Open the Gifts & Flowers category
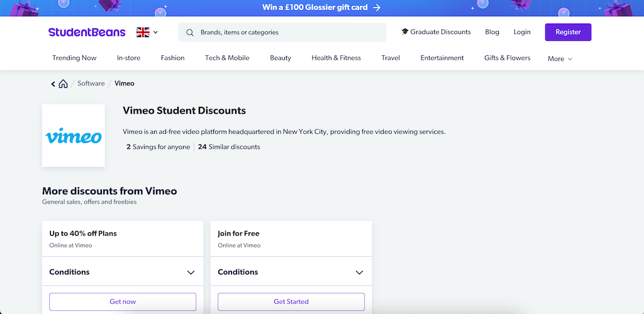 (x=508, y=58)
